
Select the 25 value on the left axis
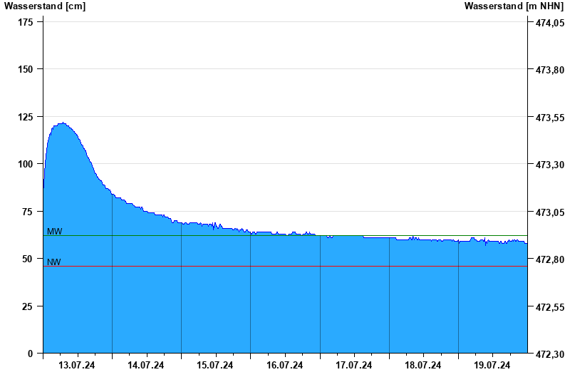click(x=28, y=306)
